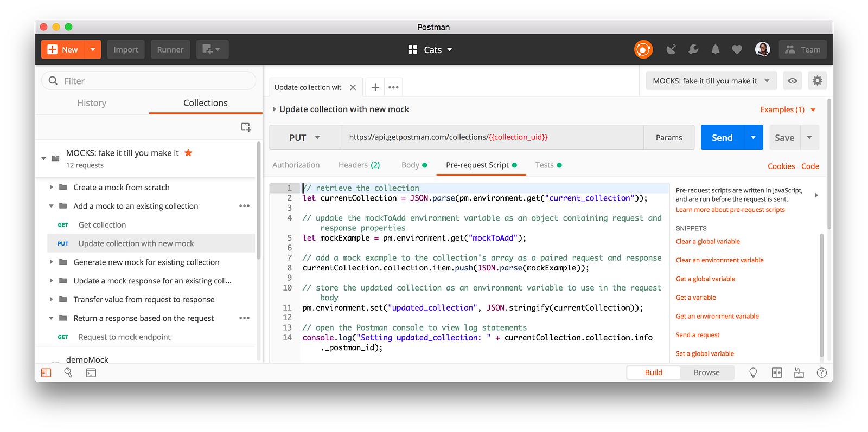
Task: Open the Examples (1) dropdown
Action: click(788, 109)
